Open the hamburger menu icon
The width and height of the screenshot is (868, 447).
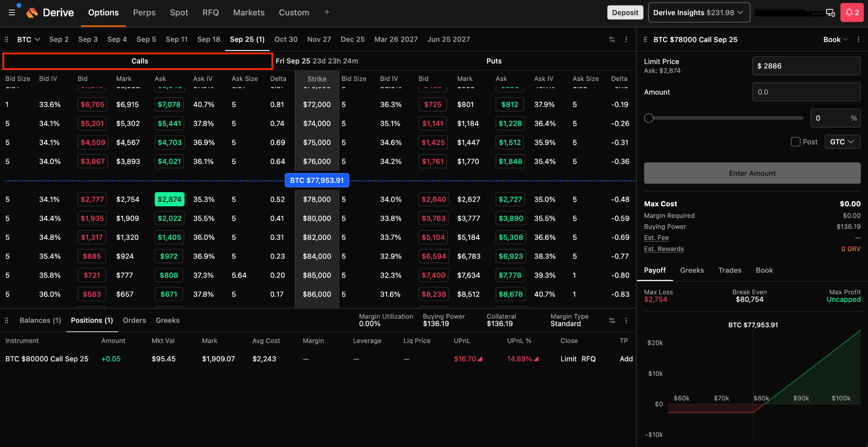click(12, 13)
